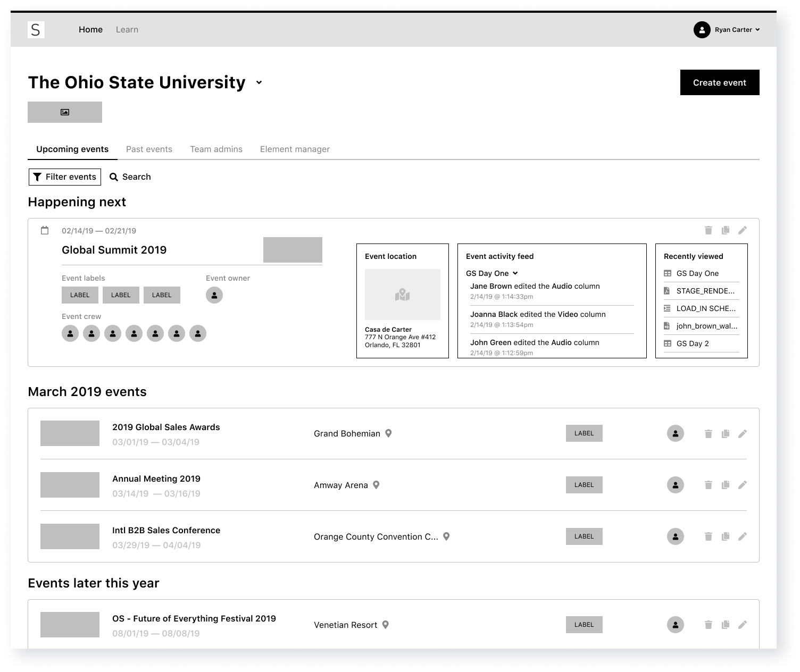Open Ryan Carter profile avatar
The height and width of the screenshot is (672, 800).
coord(702,30)
